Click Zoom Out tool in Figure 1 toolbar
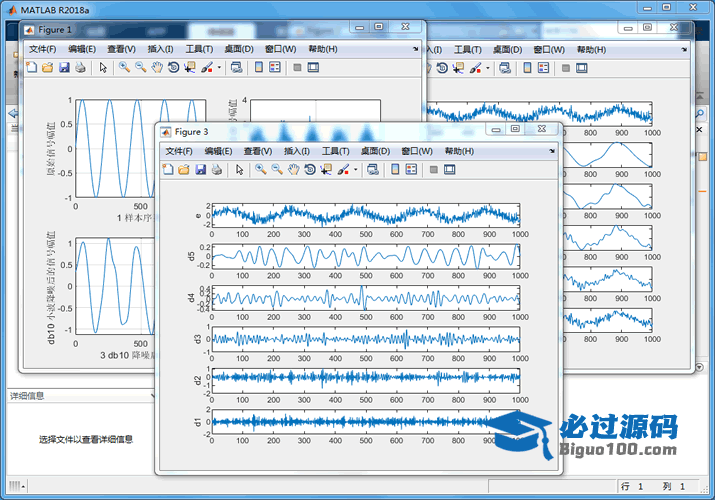Viewport: 715px width, 500px height. (x=141, y=68)
